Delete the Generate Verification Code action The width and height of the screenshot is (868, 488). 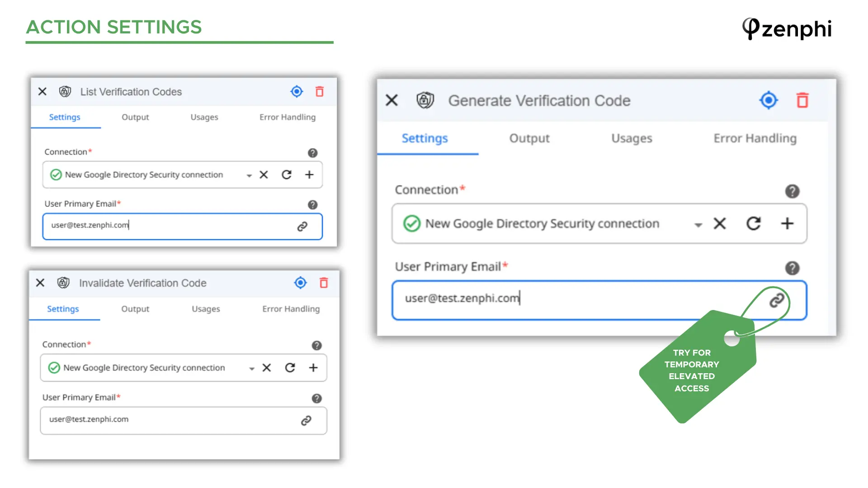point(802,100)
